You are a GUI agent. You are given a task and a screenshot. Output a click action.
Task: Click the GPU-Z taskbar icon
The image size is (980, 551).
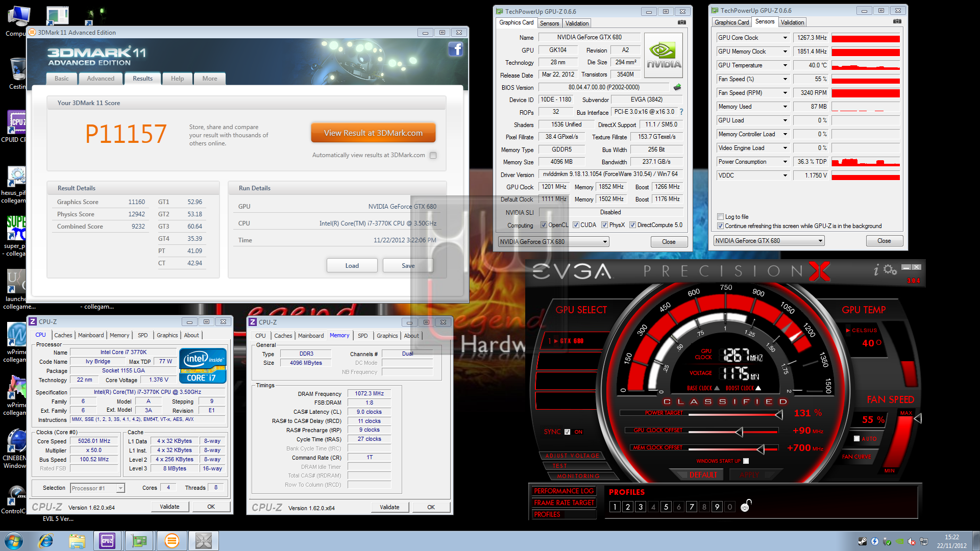pos(139,541)
